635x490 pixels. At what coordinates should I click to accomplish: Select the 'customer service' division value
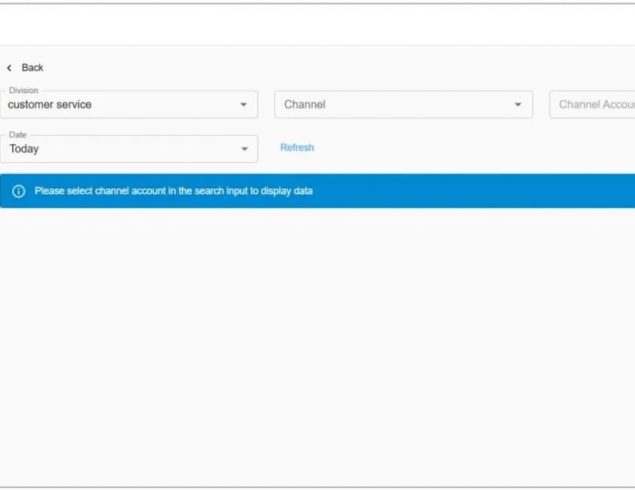point(50,105)
